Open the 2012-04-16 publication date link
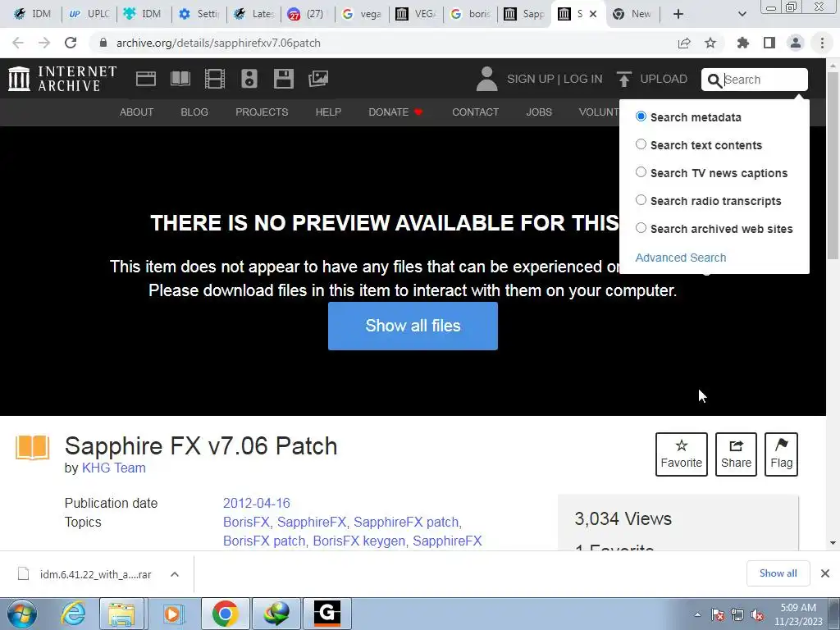 pos(257,503)
